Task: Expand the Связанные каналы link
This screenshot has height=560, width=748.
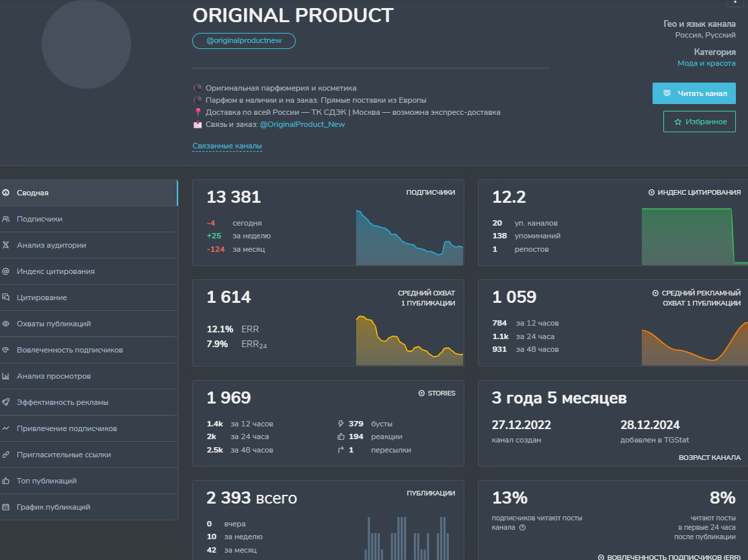Action: point(227,146)
